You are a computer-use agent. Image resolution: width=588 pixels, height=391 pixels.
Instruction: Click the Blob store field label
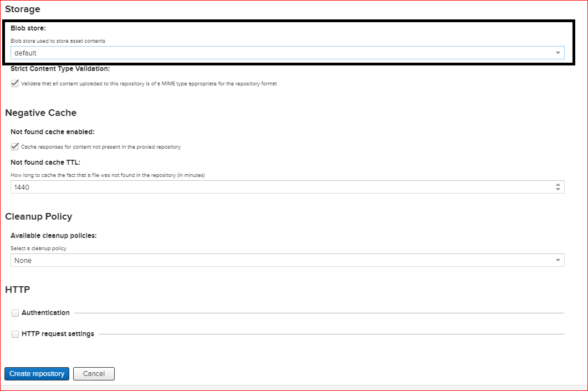[28, 28]
